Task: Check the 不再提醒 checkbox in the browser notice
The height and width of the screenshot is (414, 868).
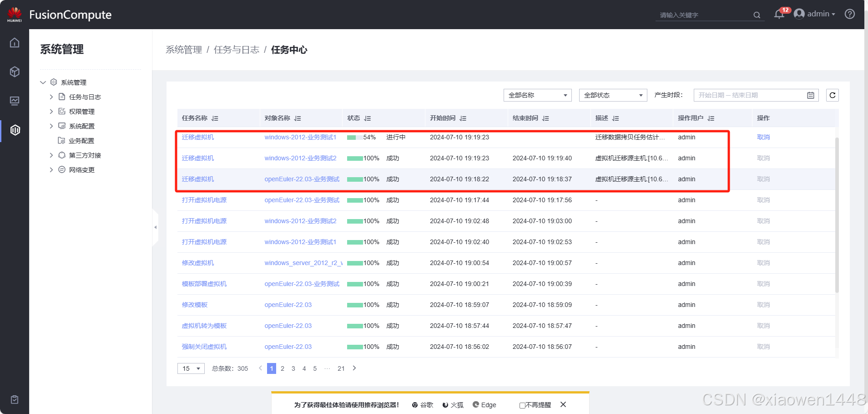Action: pyautogui.click(x=521, y=405)
